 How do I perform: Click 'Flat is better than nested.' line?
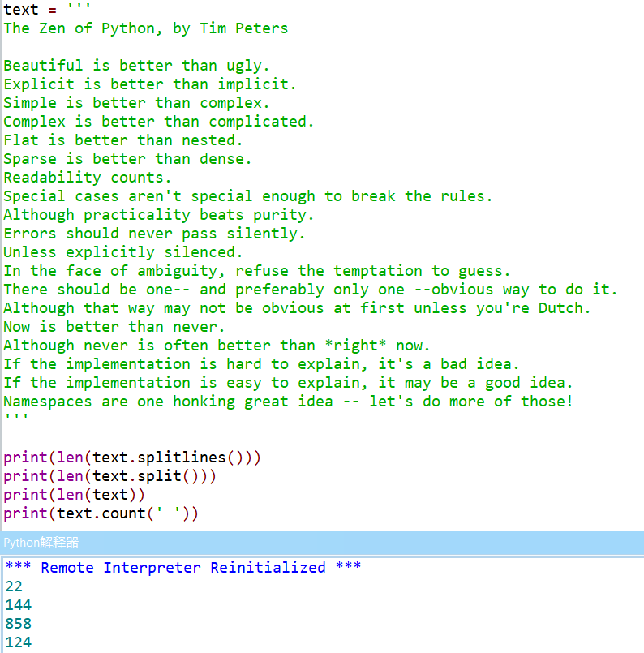click(123, 140)
